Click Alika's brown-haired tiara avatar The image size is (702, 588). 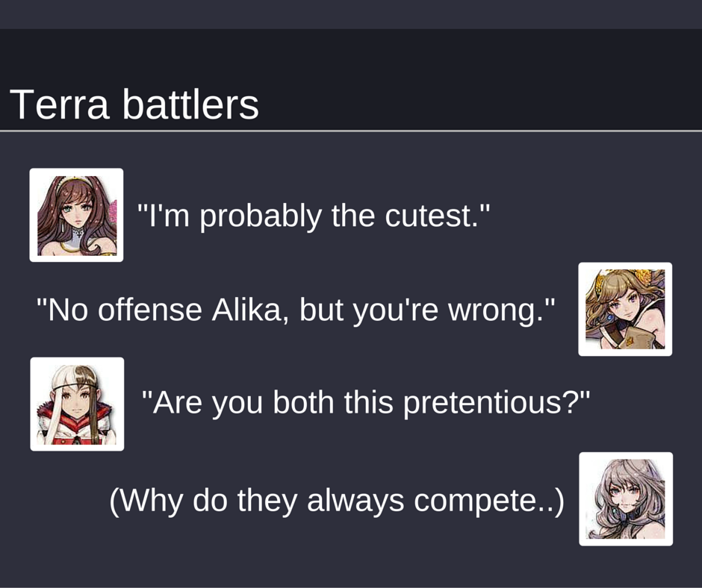(76, 215)
